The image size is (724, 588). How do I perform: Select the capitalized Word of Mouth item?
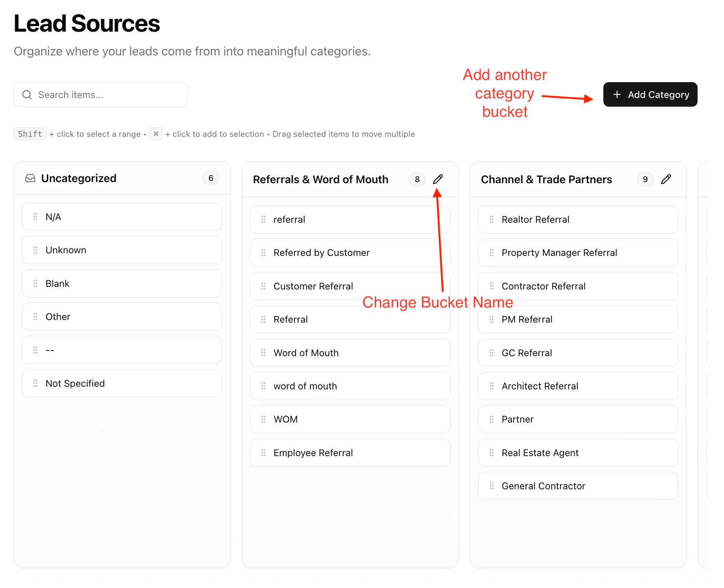(350, 353)
